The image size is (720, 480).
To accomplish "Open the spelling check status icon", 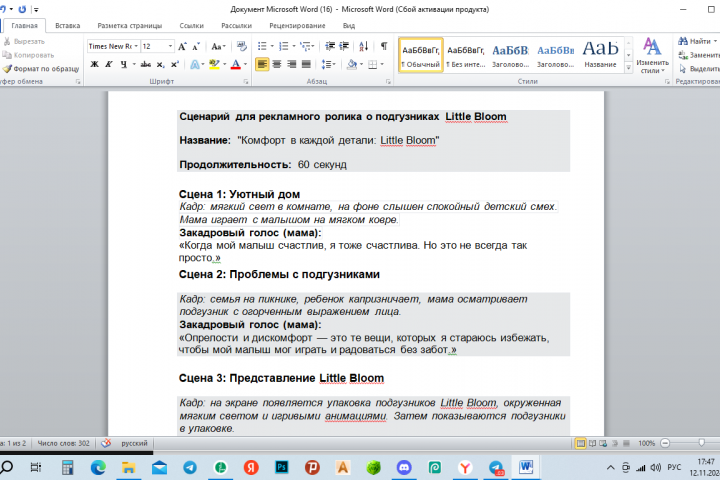I will pyautogui.click(x=106, y=443).
